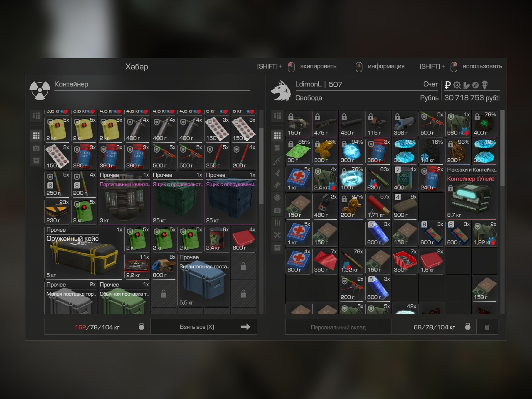Take everything with Взять все [X]

click(x=204, y=327)
